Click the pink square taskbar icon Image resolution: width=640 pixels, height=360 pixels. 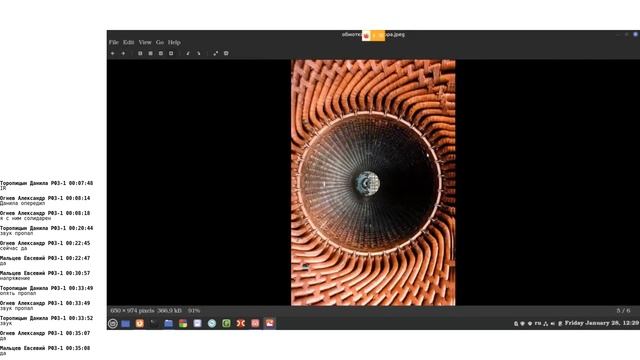[255, 324]
